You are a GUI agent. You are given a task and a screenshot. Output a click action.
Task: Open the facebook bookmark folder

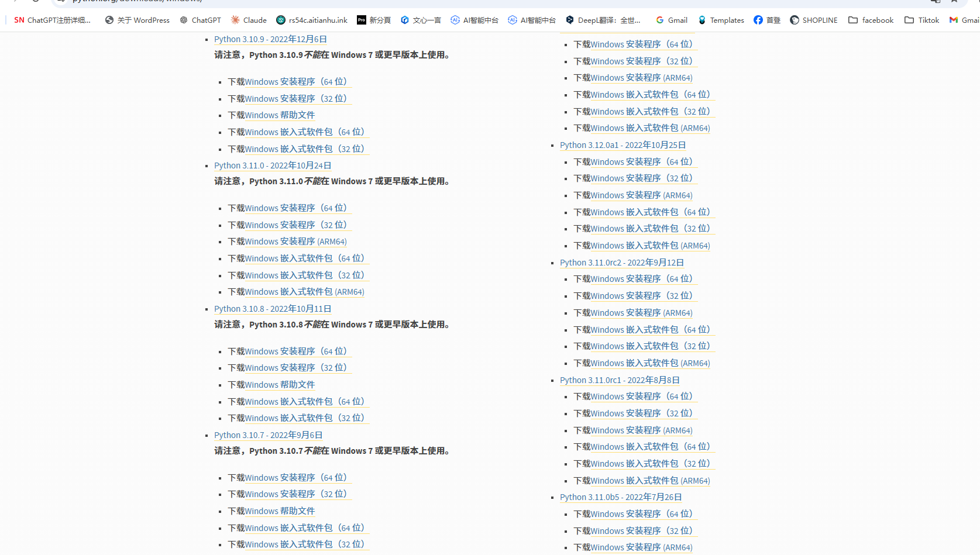871,20
